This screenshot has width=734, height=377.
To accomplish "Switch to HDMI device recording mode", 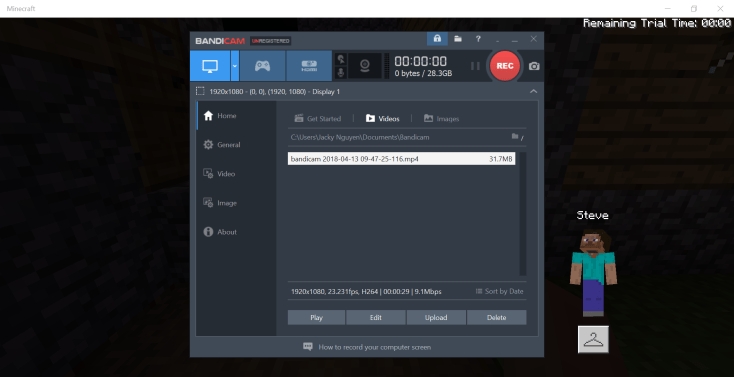I will click(x=309, y=66).
